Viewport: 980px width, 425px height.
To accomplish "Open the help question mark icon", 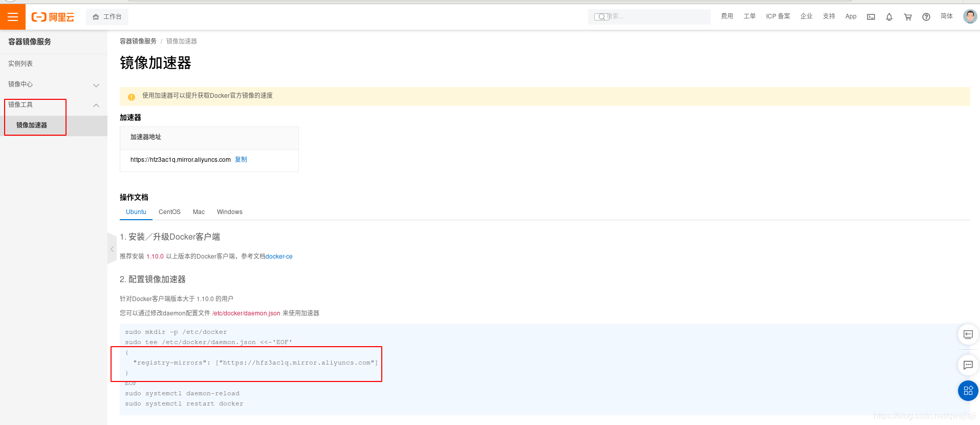I will coord(926,17).
